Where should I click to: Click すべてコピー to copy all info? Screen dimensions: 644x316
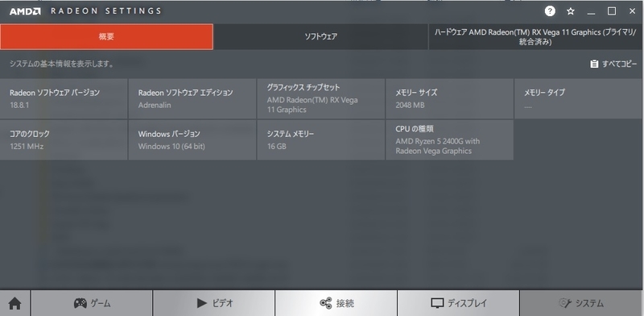(619, 64)
